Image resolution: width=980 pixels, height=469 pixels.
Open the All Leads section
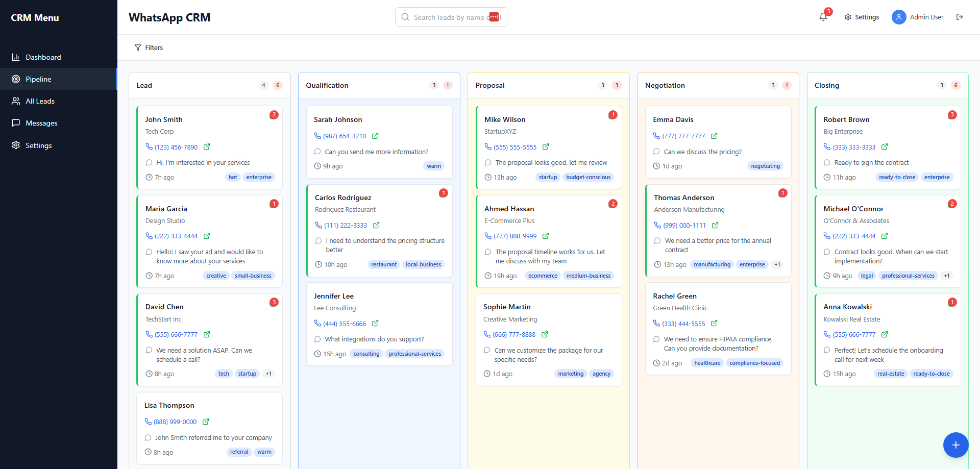point(40,101)
